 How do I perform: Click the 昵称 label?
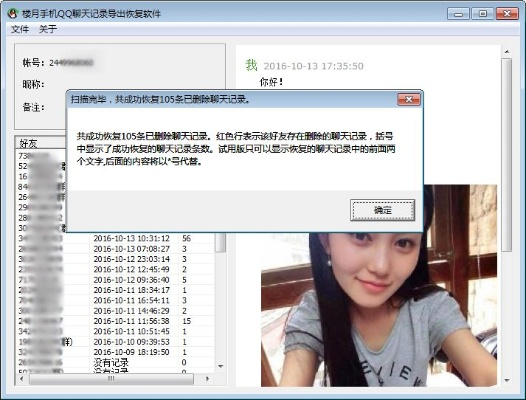coord(33,84)
